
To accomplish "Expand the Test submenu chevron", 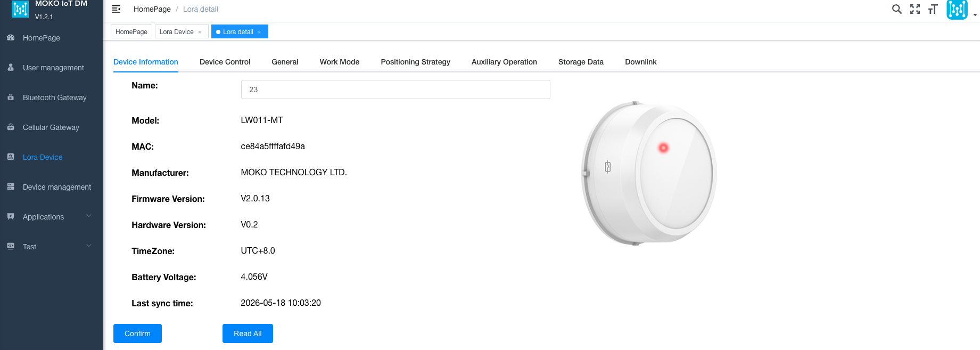I will (x=89, y=246).
